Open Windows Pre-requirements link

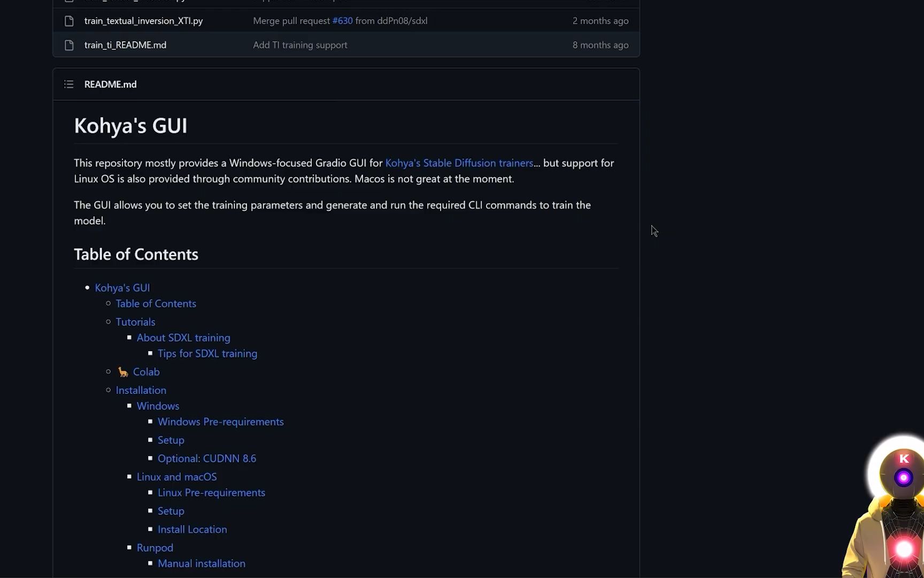[x=220, y=422]
